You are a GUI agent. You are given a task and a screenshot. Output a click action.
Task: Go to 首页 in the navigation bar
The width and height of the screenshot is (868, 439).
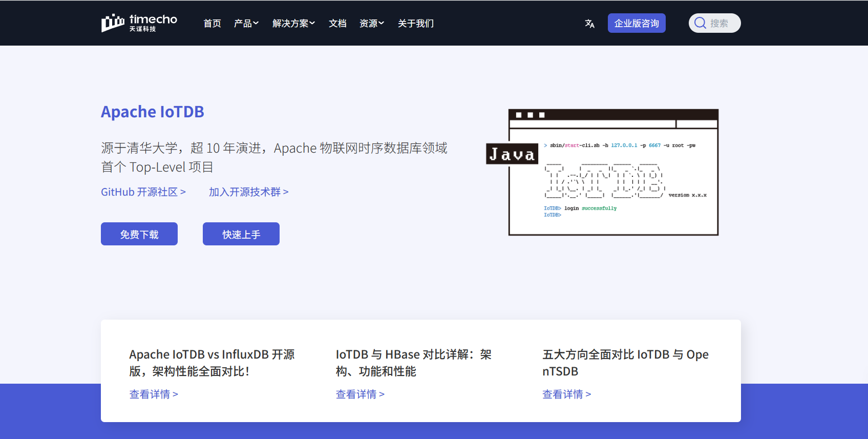pos(212,24)
